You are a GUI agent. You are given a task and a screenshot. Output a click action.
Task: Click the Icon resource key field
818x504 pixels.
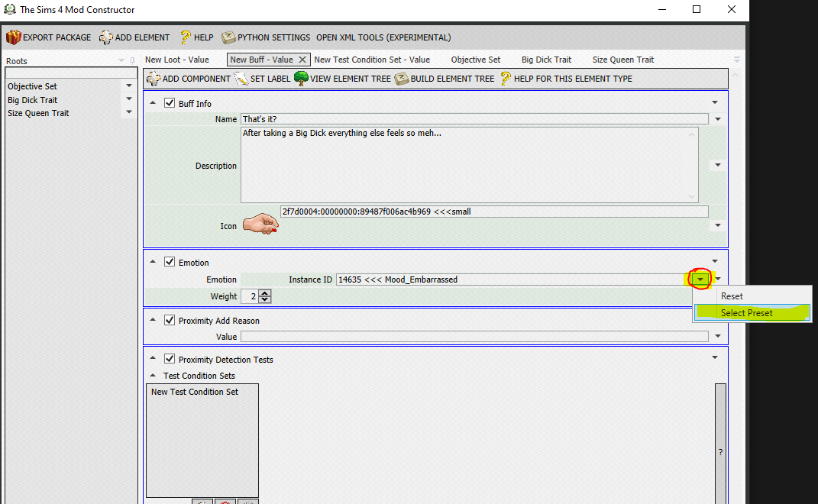pos(494,212)
